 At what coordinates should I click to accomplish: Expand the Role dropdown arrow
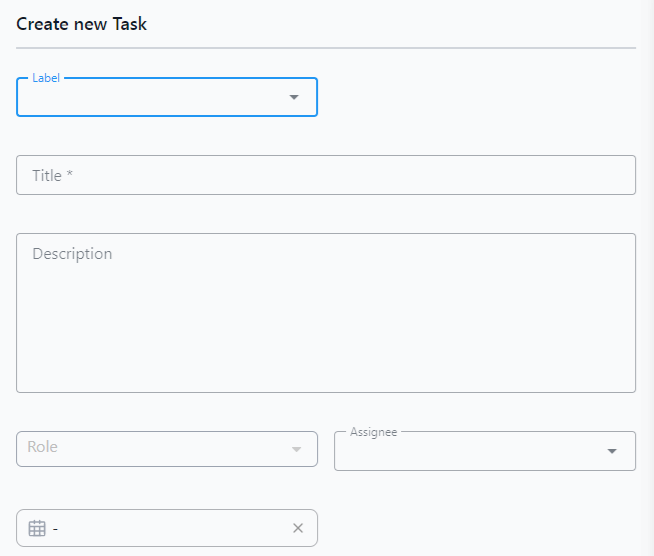pos(297,449)
